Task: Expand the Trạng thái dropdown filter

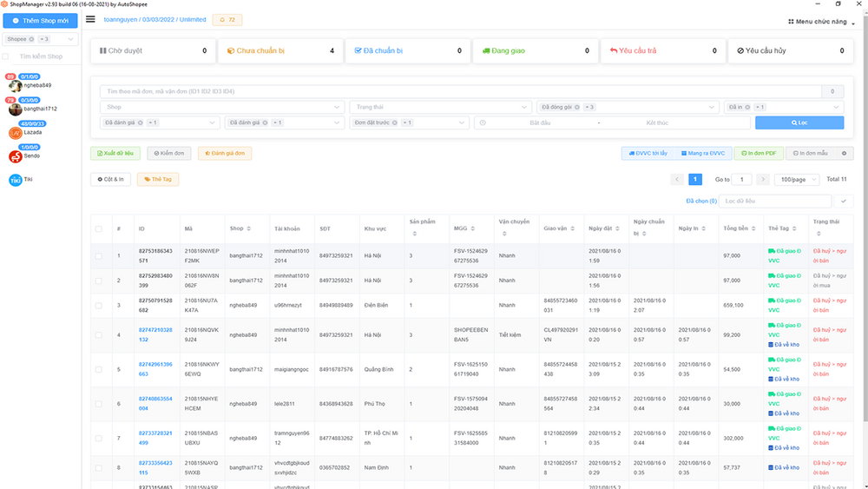Action: [441, 107]
